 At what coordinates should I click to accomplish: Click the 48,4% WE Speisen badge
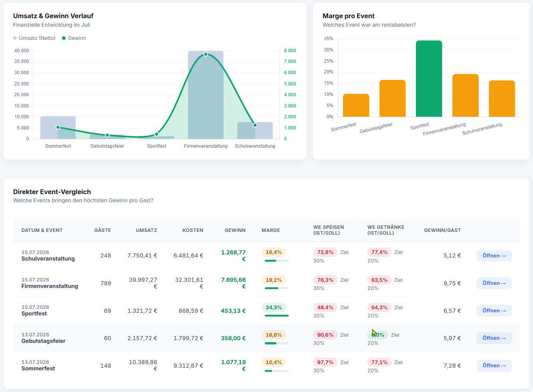coord(325,307)
